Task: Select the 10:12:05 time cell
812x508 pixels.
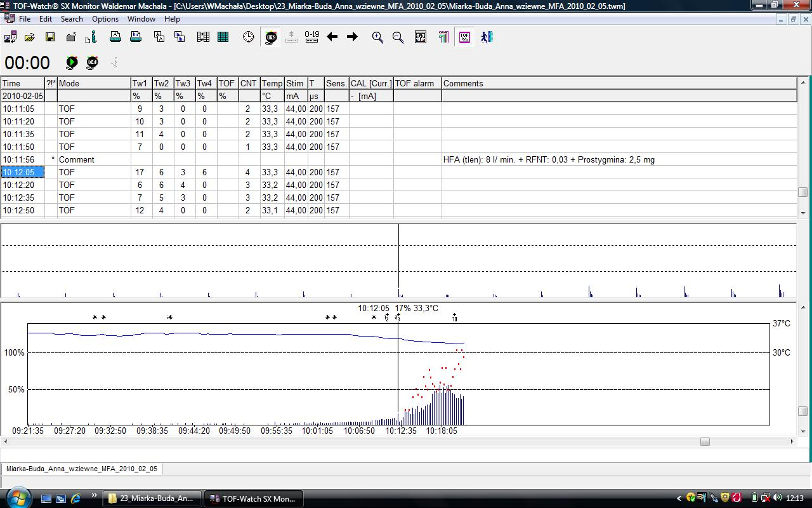Action: [22, 172]
